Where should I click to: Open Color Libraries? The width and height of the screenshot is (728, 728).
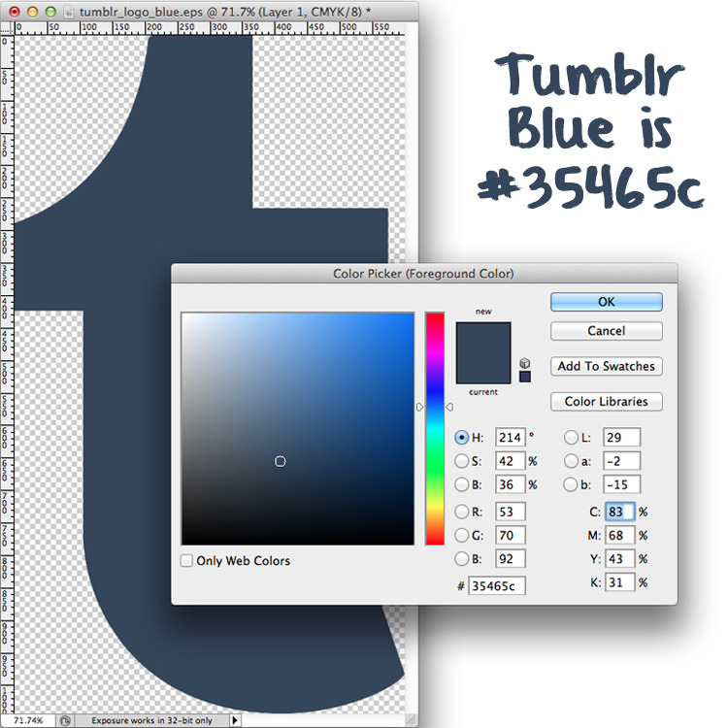click(606, 401)
